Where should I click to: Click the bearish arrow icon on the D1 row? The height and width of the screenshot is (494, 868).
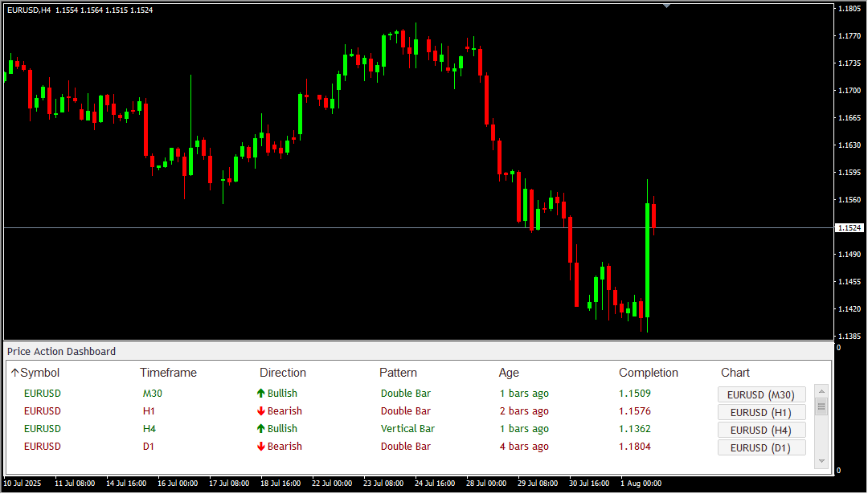click(x=260, y=446)
